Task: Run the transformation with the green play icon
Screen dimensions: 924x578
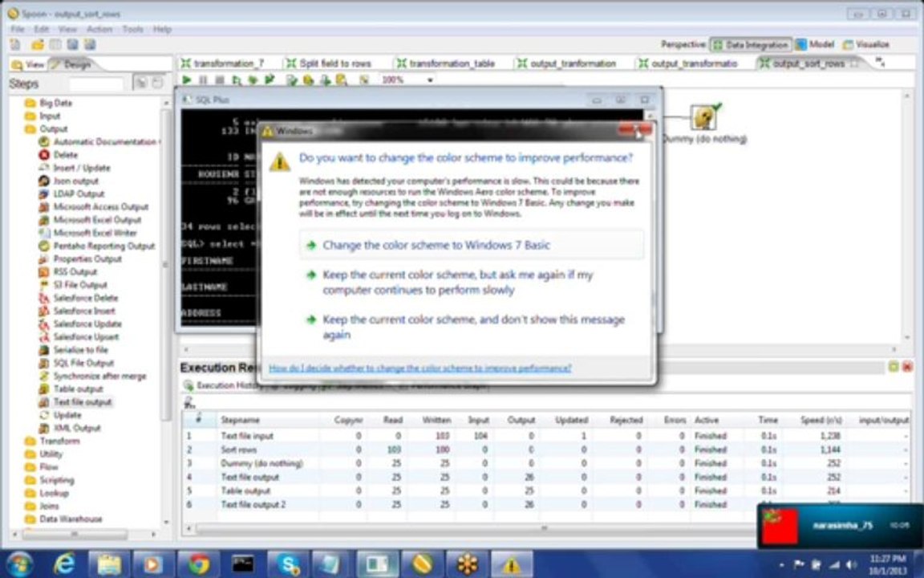Action: click(x=187, y=79)
